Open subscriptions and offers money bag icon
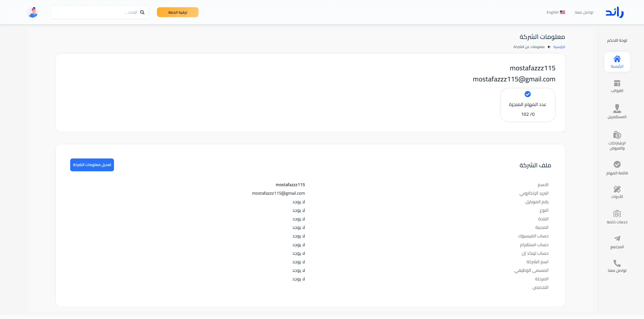644x319 pixels. pos(617,135)
